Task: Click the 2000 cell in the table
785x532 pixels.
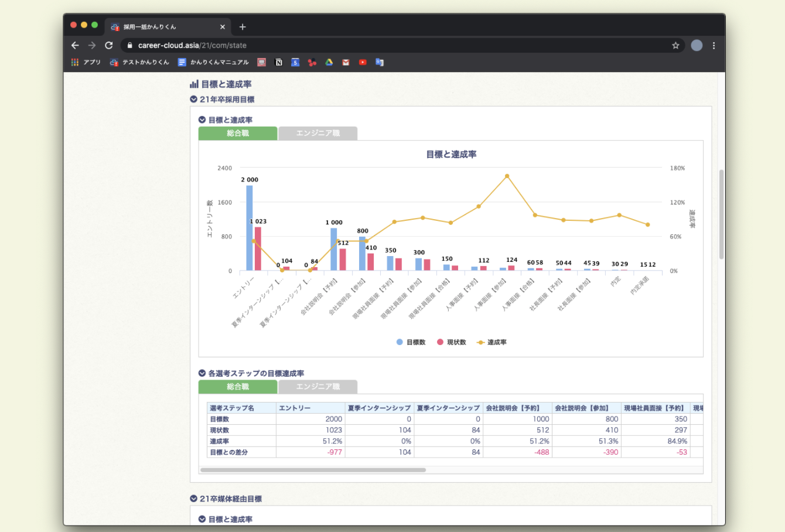Action: 310,419
